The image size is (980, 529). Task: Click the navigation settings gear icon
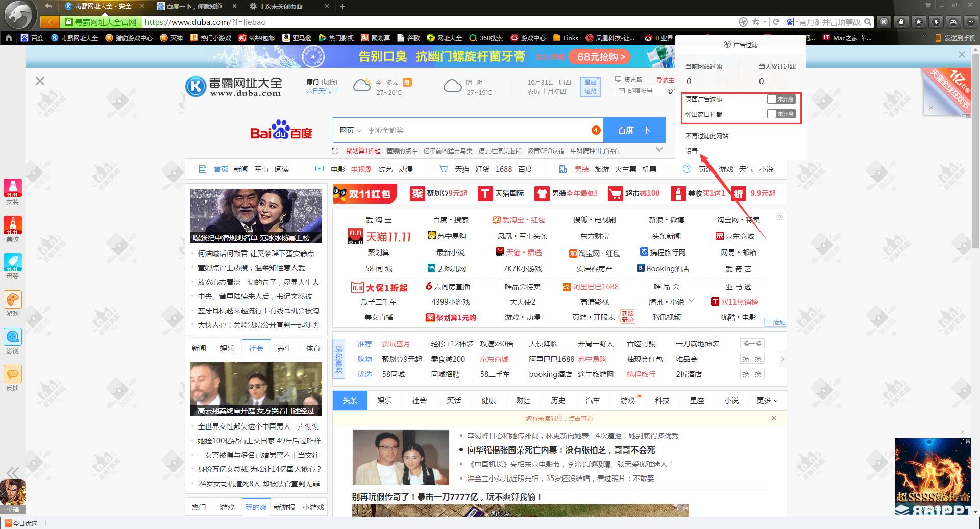point(779,217)
